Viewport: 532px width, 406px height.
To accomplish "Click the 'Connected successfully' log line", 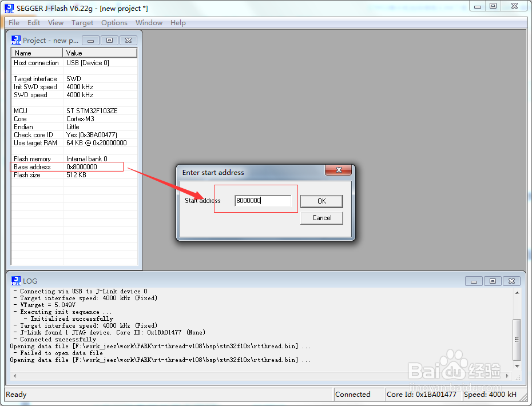I will [x=55, y=339].
